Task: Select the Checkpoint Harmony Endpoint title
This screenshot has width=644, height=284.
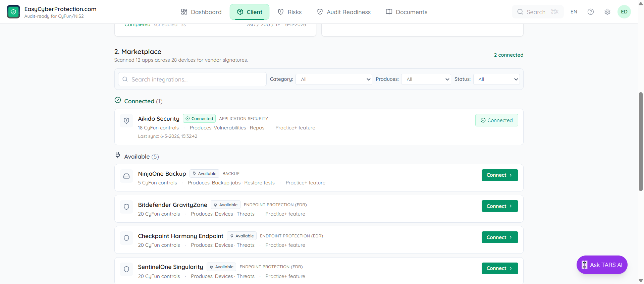Action: coord(181,236)
